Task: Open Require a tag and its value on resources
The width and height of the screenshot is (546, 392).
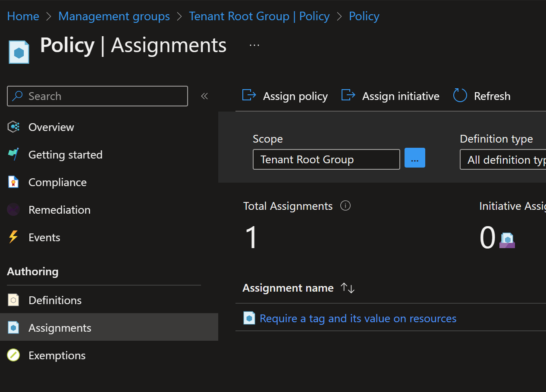Action: coord(358,318)
